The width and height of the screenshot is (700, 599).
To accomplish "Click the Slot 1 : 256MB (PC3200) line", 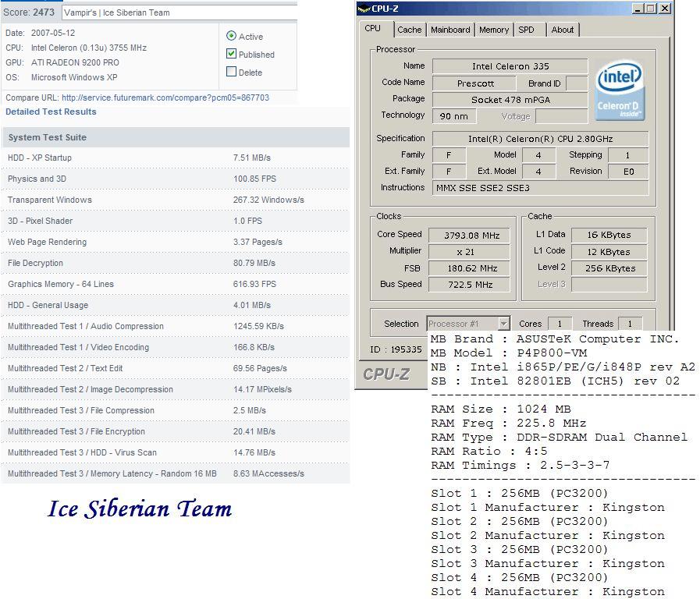I will (520, 493).
